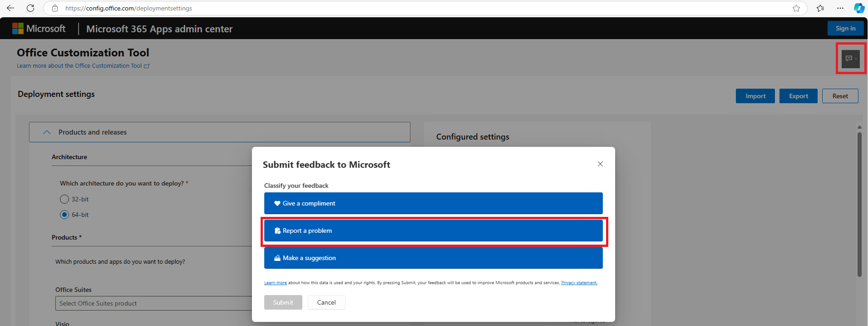
Task: Click the Office Suites label
Action: coord(74,290)
